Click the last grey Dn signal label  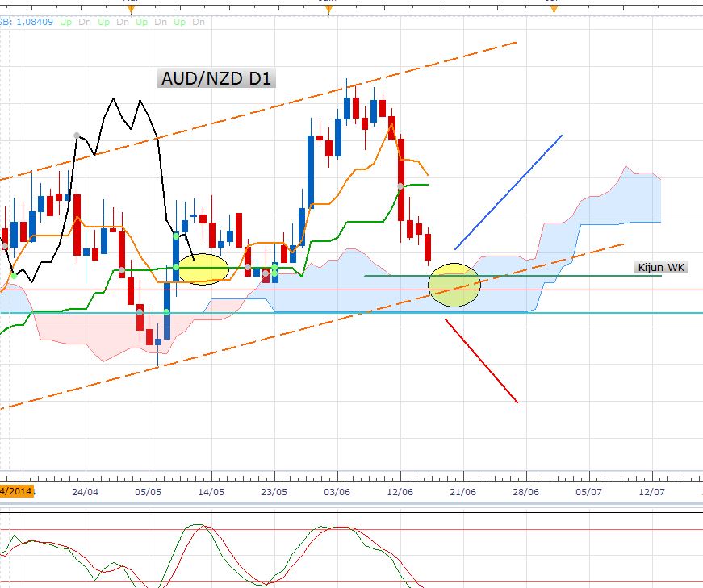tap(199, 22)
